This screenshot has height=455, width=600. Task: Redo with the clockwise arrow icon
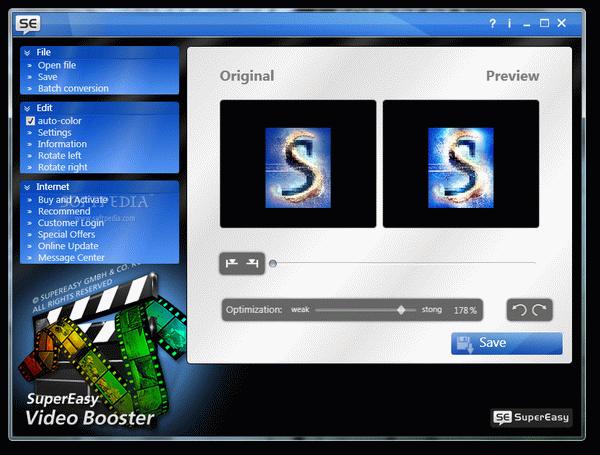539,310
